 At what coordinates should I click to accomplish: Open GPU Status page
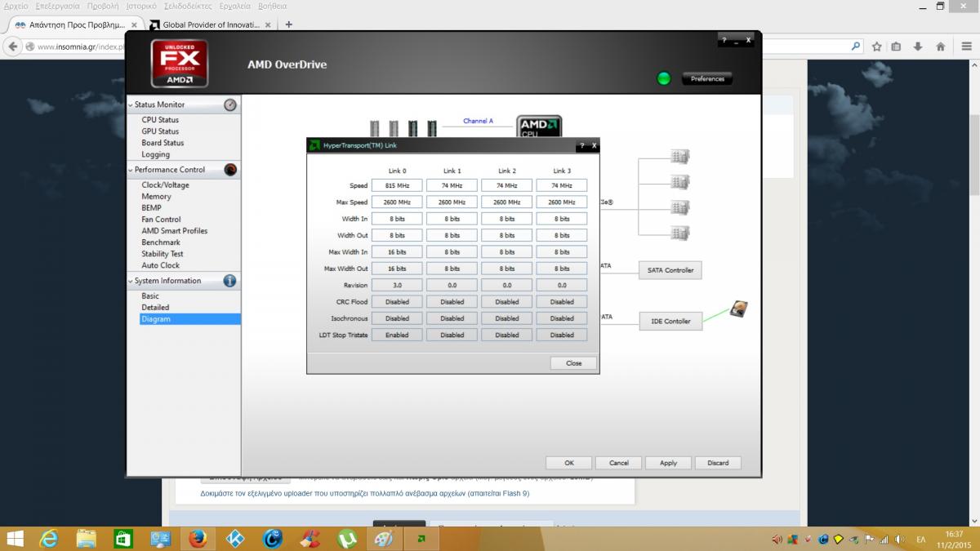(160, 131)
